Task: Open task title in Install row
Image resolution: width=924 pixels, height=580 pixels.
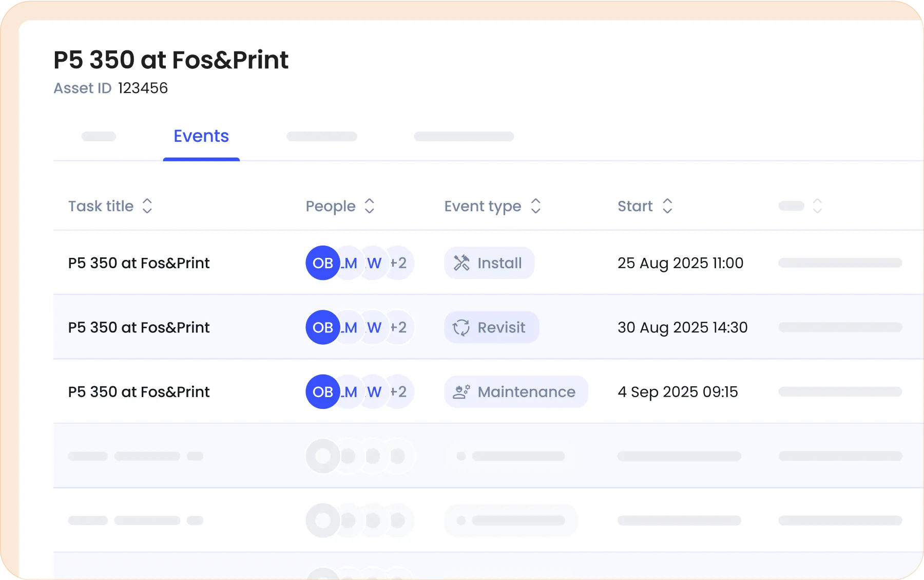Action: pos(139,263)
